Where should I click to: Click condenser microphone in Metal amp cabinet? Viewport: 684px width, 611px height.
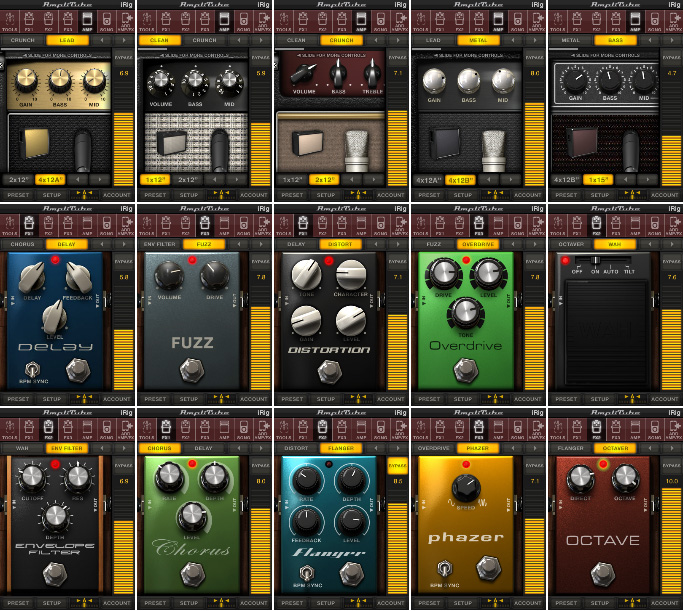(494, 151)
